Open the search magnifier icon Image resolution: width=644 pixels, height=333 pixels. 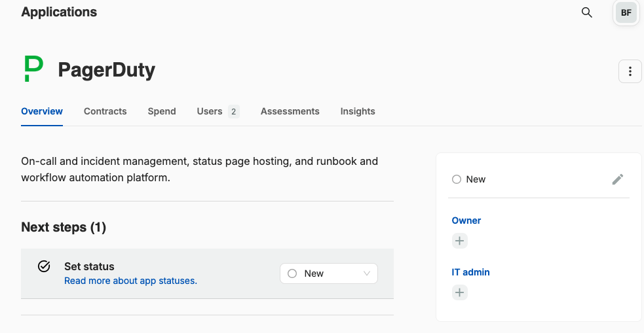click(x=587, y=12)
